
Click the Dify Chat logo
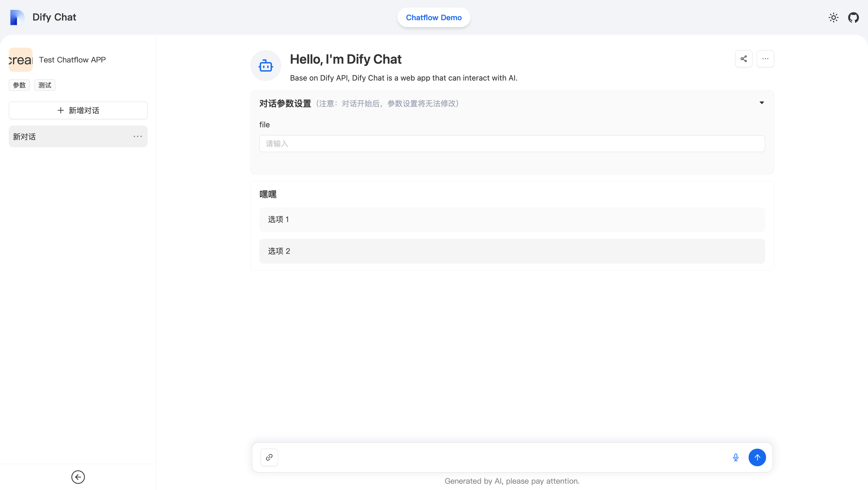(17, 17)
